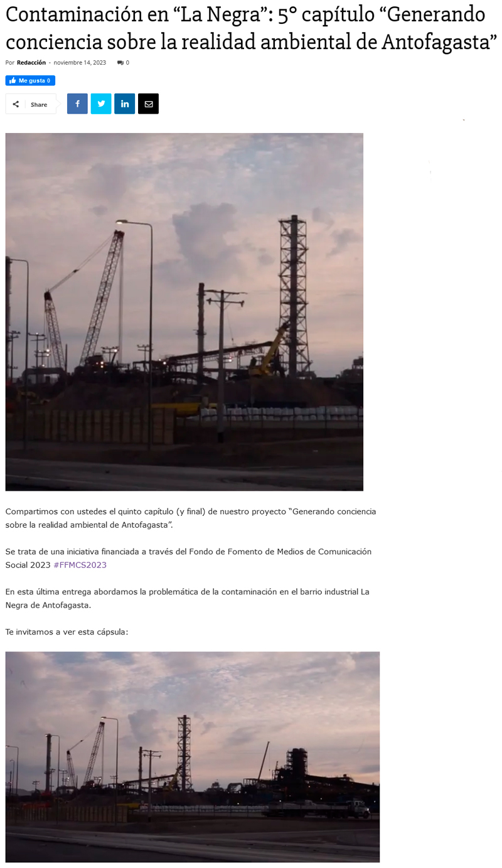Click the Share label text
This screenshot has width=502, height=868.
(39, 105)
